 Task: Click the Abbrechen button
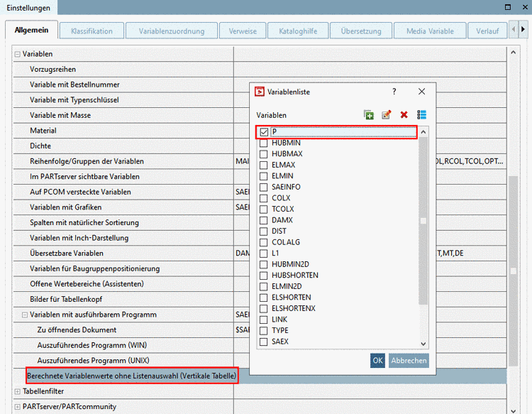409,360
